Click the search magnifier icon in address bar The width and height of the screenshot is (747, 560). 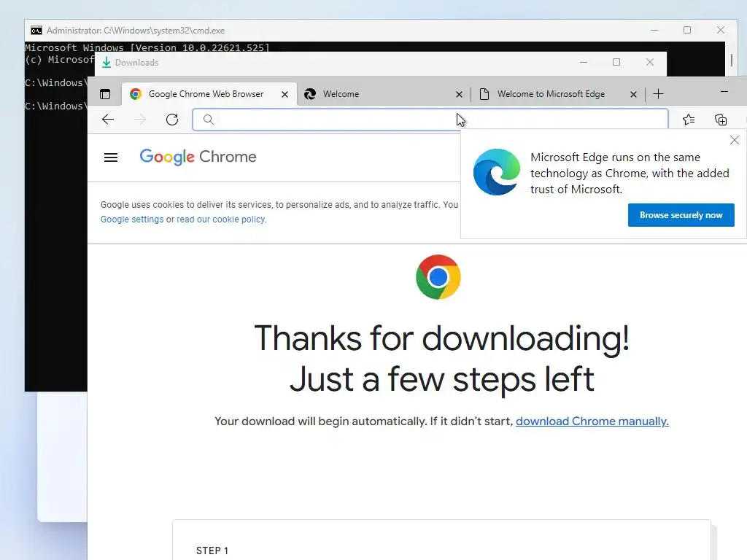[x=208, y=120]
